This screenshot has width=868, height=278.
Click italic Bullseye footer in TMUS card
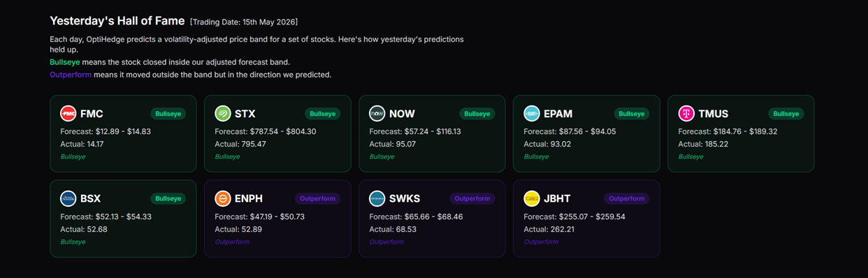[x=690, y=156]
